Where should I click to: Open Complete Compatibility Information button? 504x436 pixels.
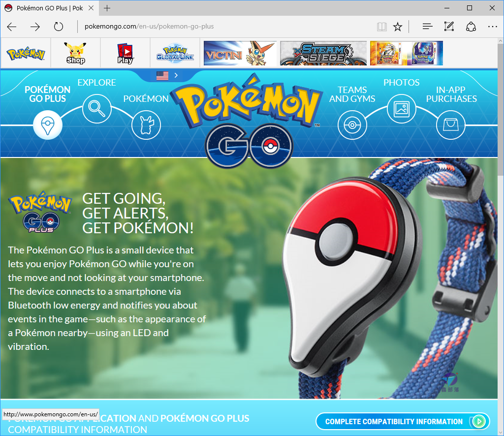403,421
